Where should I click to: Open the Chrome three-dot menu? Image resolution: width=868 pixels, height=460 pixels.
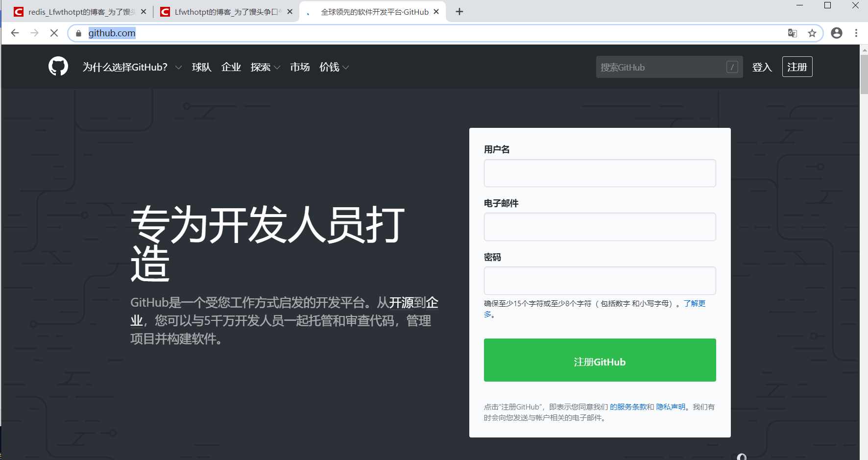coord(856,33)
